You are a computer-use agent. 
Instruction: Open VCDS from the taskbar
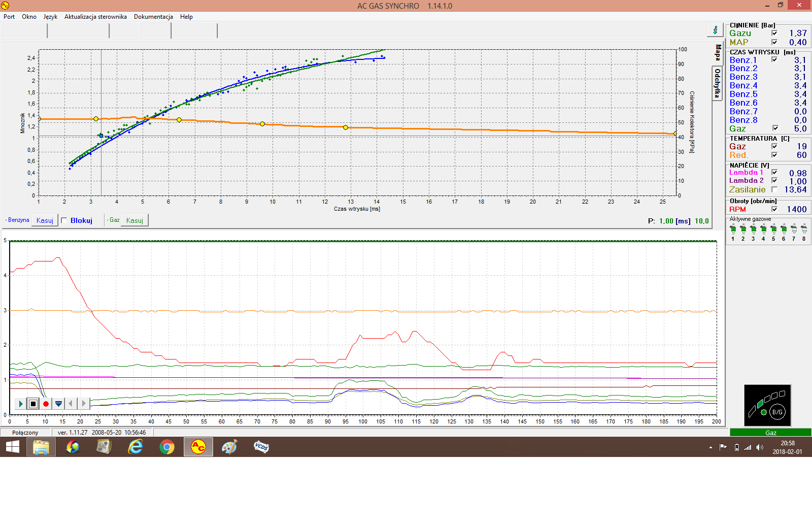click(261, 447)
